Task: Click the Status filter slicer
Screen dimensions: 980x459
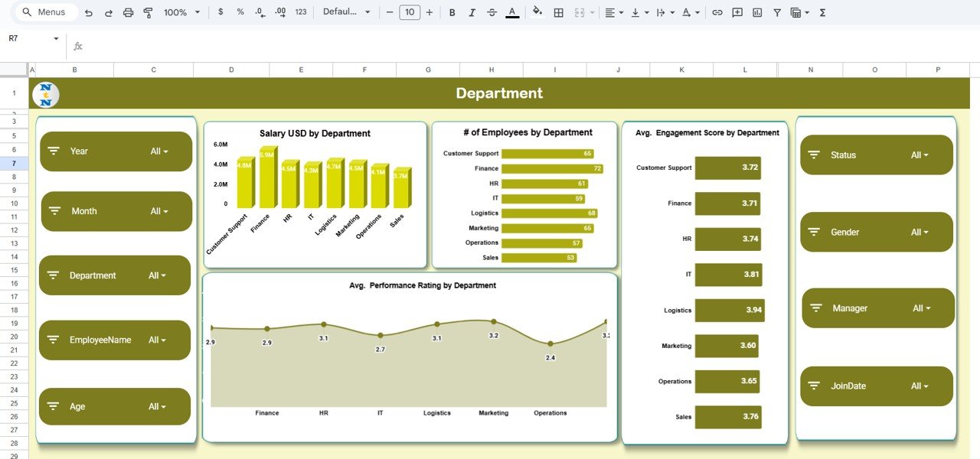Action: tap(876, 155)
